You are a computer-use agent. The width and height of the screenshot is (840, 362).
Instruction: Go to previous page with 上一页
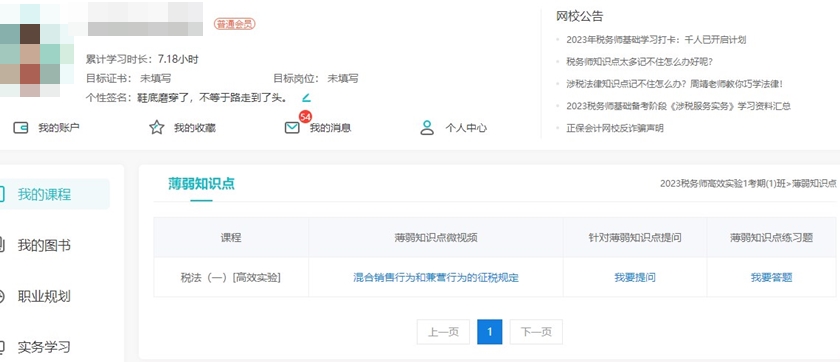coord(443,332)
